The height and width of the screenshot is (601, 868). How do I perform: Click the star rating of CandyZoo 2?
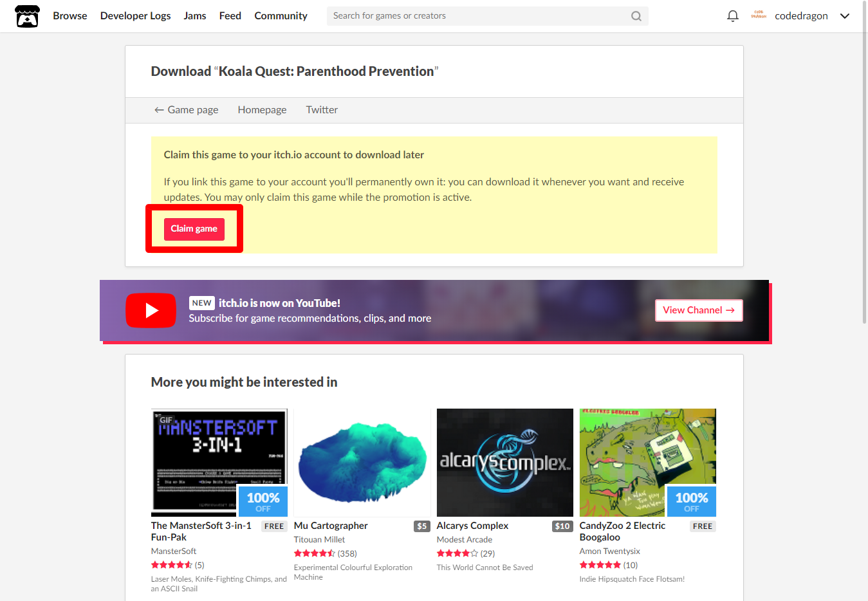coord(600,565)
